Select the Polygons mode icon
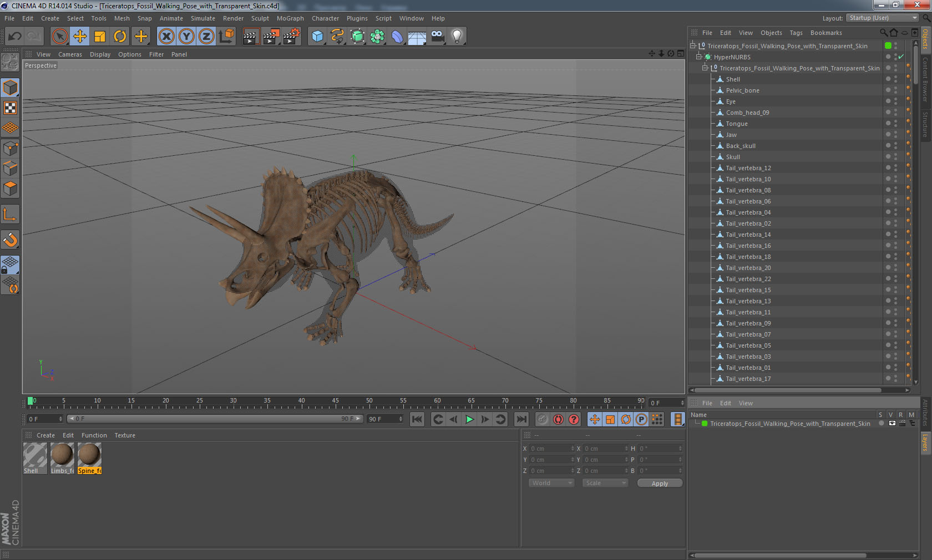This screenshot has width=932, height=560. click(10, 189)
